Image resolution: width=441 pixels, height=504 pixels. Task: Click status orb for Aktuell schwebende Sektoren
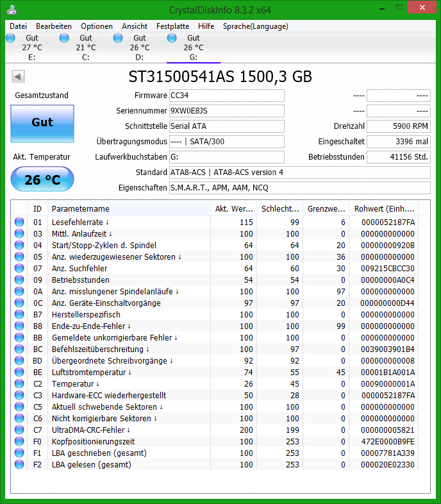(x=19, y=407)
